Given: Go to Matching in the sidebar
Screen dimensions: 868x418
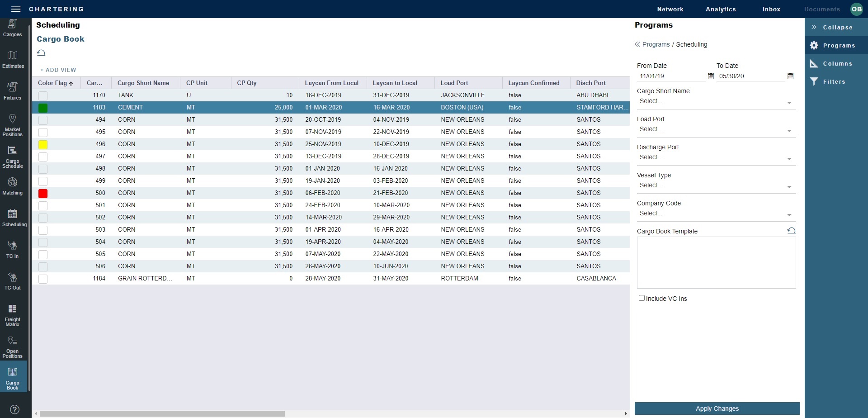Looking at the screenshot, I should (x=13, y=186).
